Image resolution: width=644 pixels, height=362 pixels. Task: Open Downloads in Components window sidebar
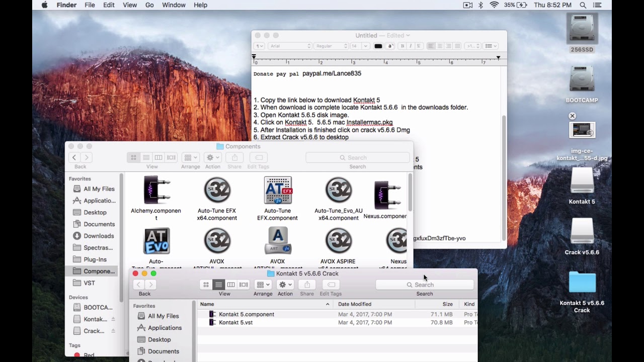pos(94,236)
